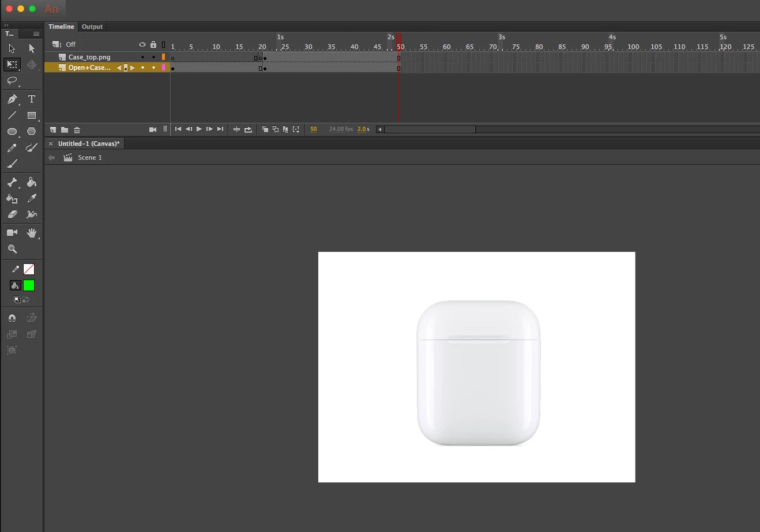Select the Zoom magnifier tool
This screenshot has height=532, width=760.
point(12,249)
